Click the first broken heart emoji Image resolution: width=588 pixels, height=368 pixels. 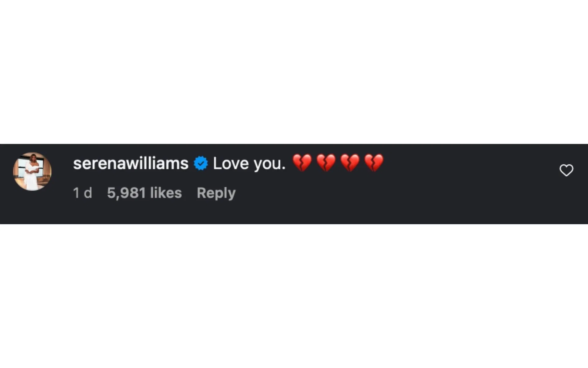(x=302, y=163)
